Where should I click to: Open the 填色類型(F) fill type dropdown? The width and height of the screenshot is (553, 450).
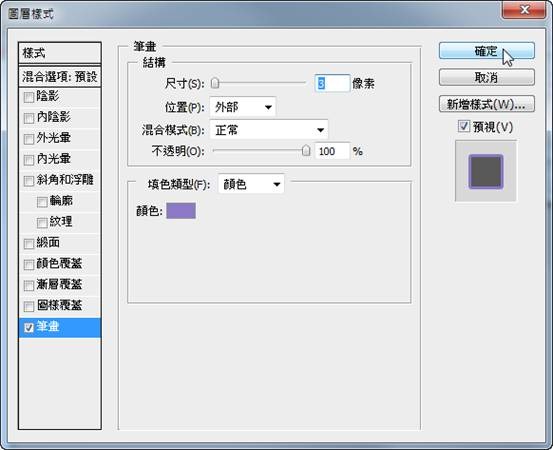coord(251,184)
